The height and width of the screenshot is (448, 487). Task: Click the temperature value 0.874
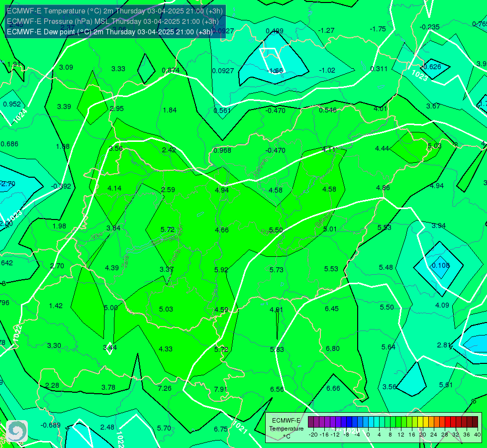pos(171,70)
